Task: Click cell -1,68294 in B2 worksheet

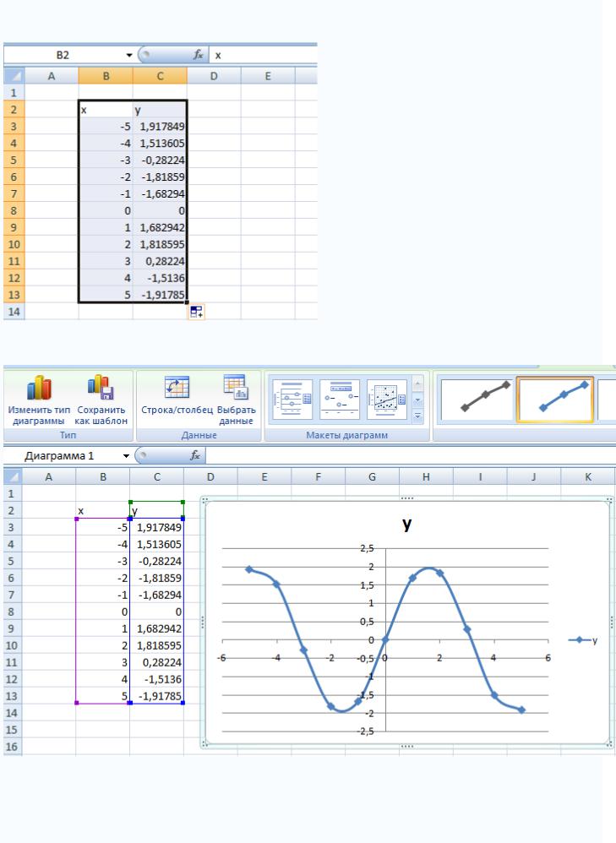Action: [x=160, y=193]
